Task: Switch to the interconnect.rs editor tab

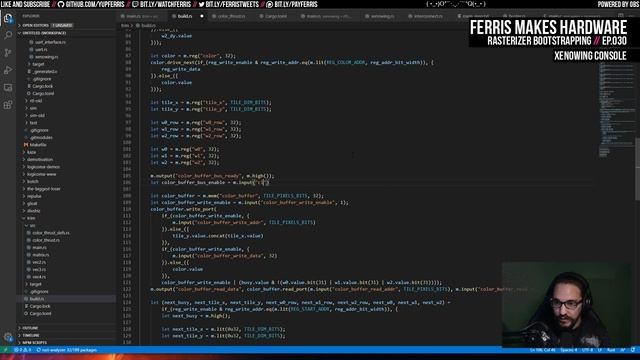Action: (428, 16)
